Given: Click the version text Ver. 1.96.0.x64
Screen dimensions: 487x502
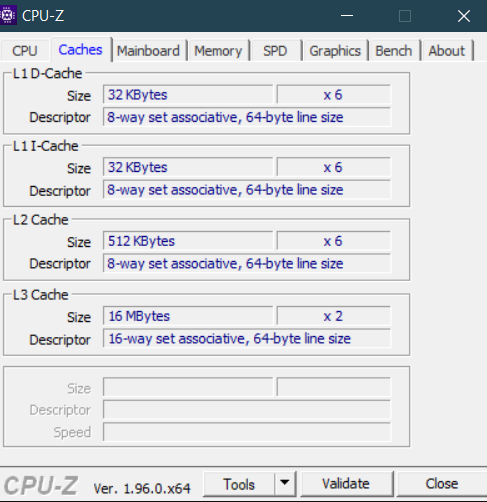Looking at the screenshot, I should pyautogui.click(x=142, y=489).
